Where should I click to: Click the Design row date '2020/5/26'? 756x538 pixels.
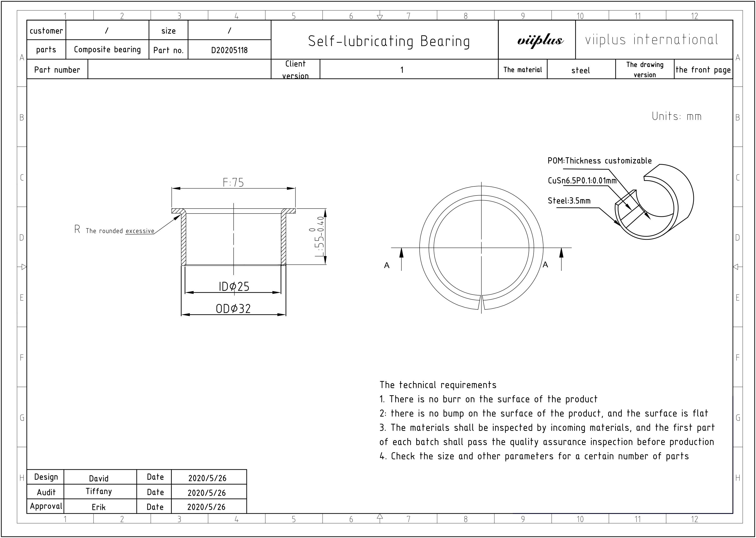pyautogui.click(x=207, y=478)
